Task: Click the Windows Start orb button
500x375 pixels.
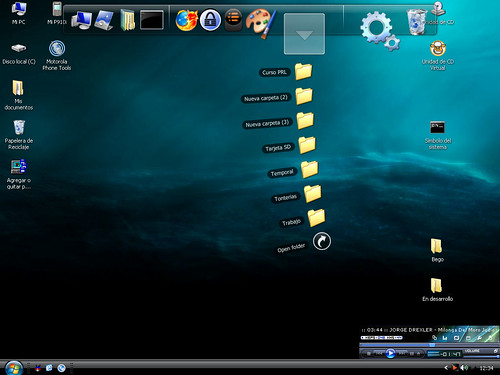Action: tap(14, 368)
